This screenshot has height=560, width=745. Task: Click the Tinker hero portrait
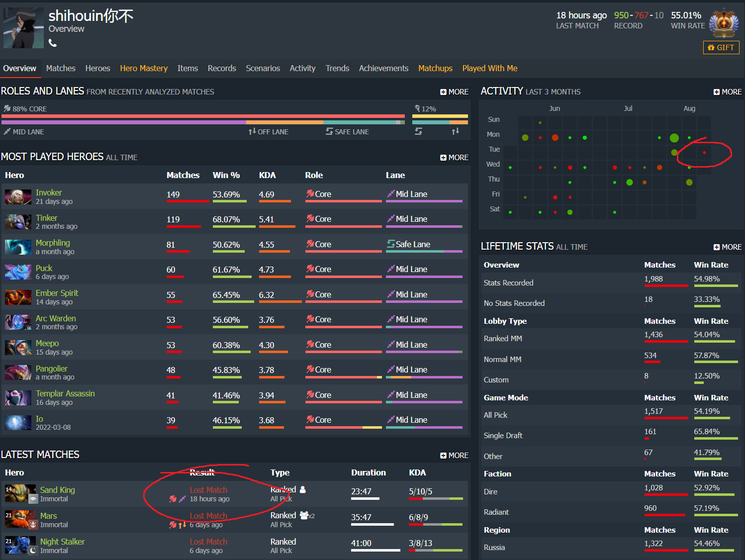pyautogui.click(x=18, y=222)
